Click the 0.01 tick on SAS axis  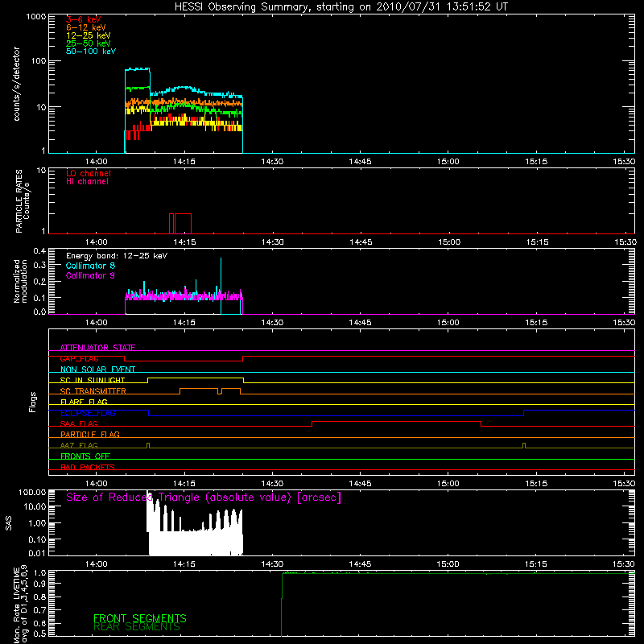[37, 553]
